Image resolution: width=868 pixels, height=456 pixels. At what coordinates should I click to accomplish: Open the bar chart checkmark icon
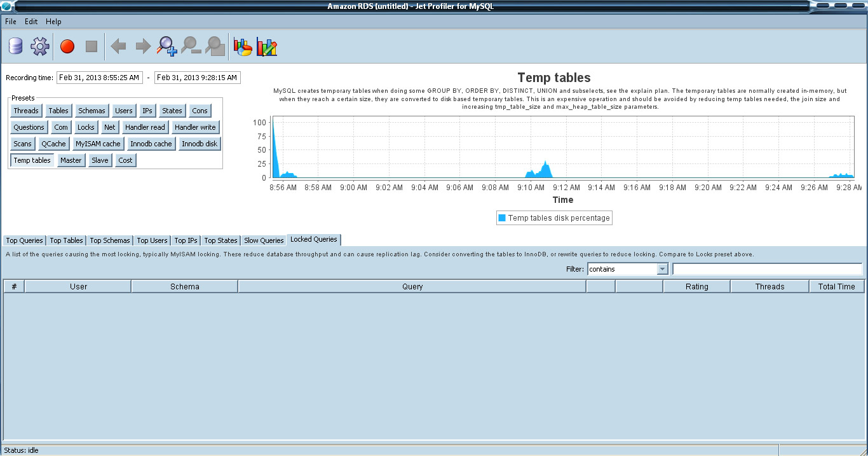click(267, 46)
